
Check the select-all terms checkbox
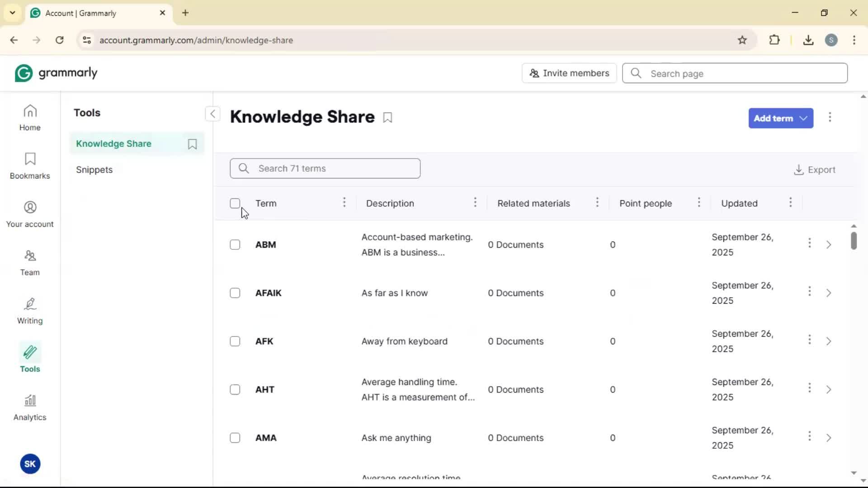pyautogui.click(x=235, y=203)
